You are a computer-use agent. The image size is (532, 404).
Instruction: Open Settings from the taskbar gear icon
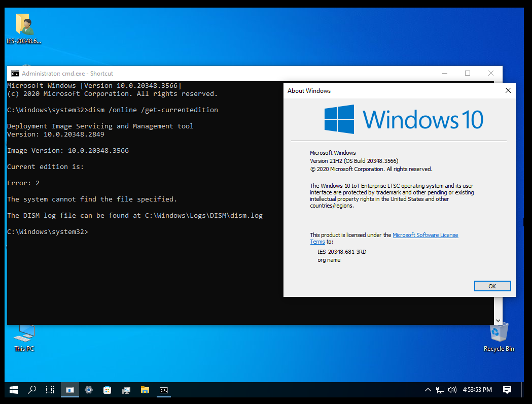pyautogui.click(x=89, y=390)
